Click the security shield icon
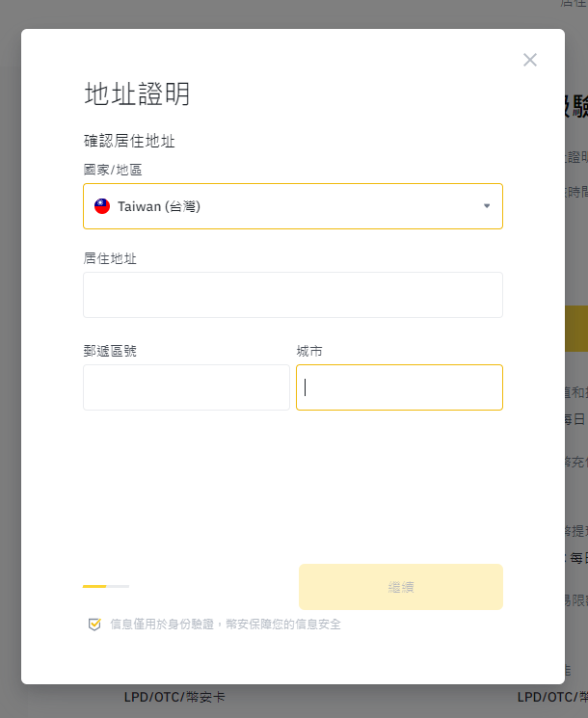This screenshot has height=718, width=588. (x=94, y=625)
